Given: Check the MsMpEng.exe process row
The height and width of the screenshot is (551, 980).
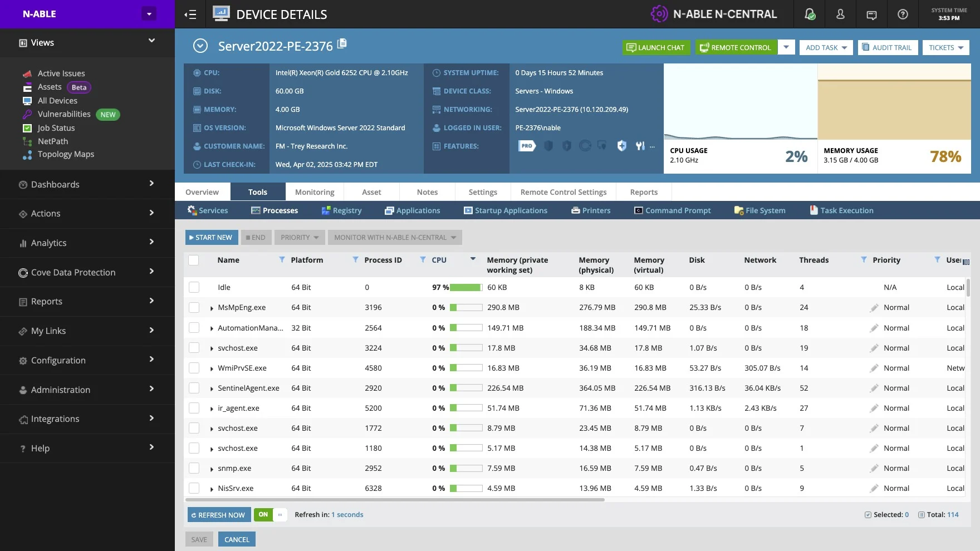Looking at the screenshot, I should point(194,307).
